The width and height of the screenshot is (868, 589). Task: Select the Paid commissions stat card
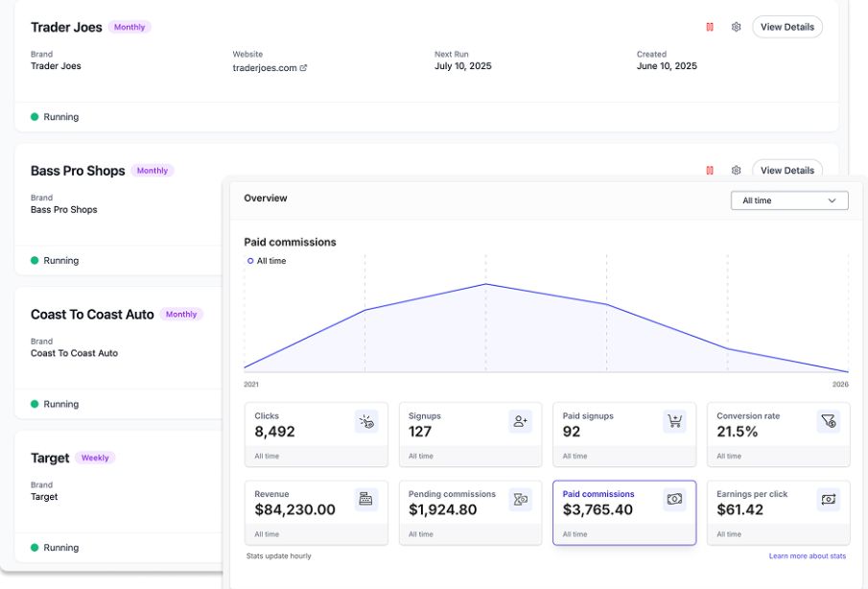click(x=624, y=512)
